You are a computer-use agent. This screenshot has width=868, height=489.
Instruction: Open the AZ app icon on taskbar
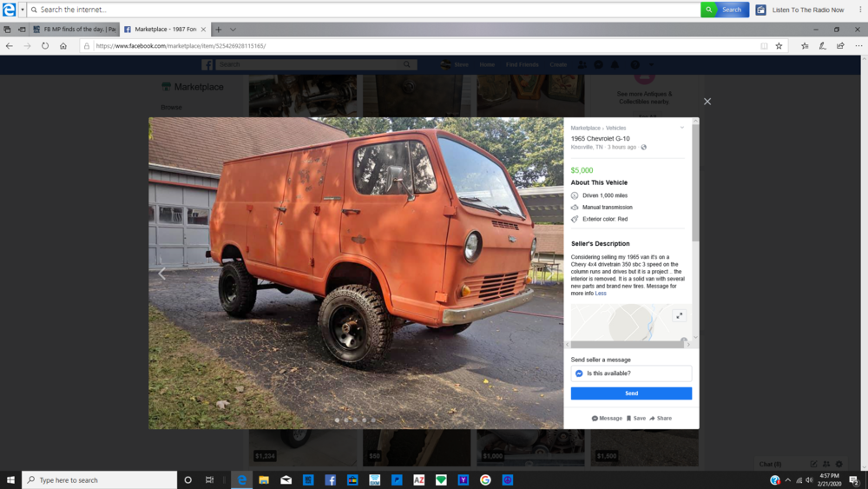pyautogui.click(x=418, y=479)
